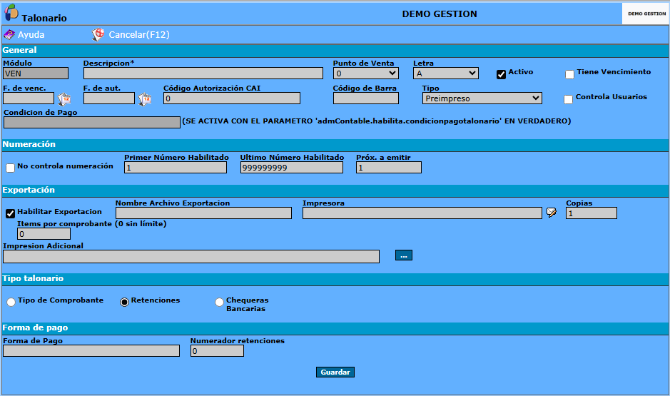Select Retenciones radio option

(124, 302)
